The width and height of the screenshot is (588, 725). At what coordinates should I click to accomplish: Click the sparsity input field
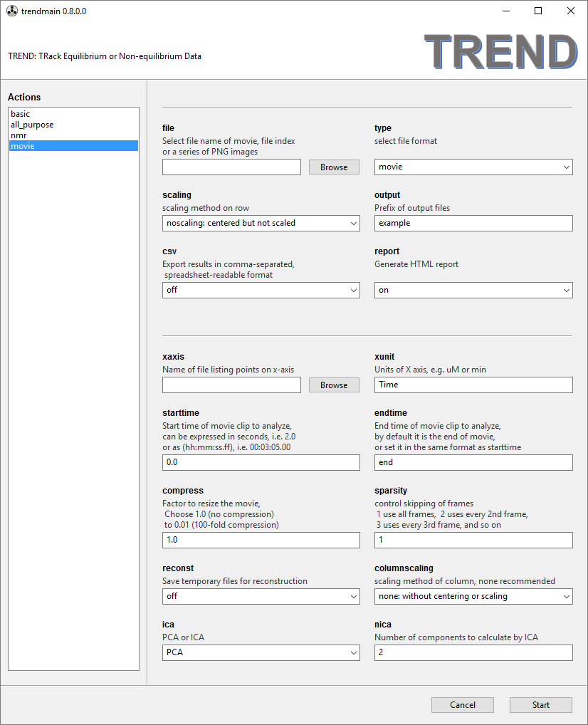click(x=473, y=540)
